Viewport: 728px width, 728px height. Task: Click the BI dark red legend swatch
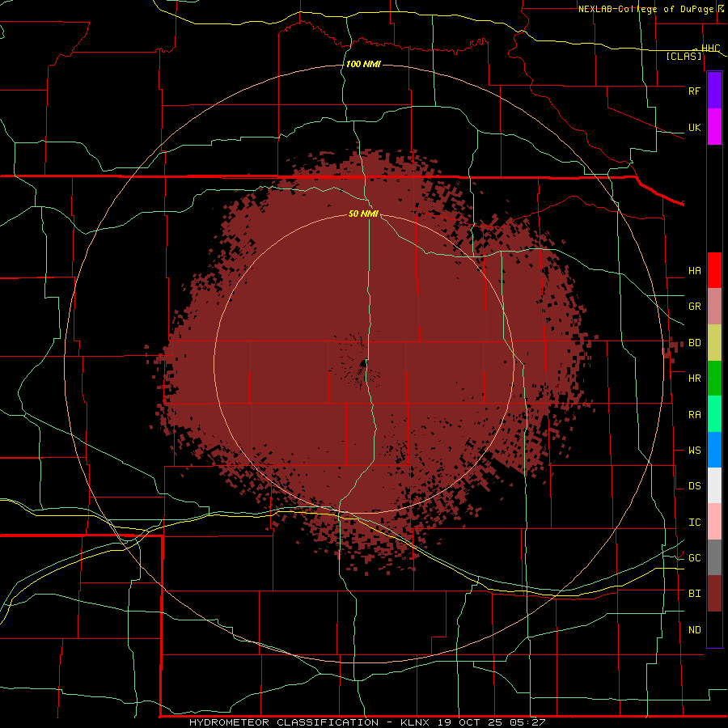coord(714,594)
